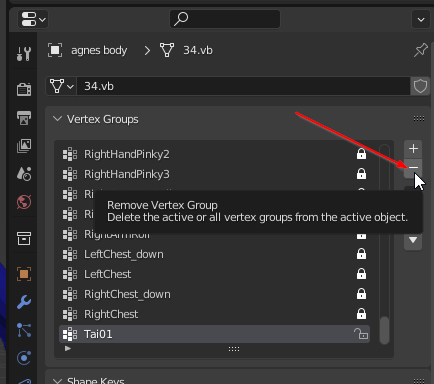Open the Collection properties tab

tap(24, 239)
